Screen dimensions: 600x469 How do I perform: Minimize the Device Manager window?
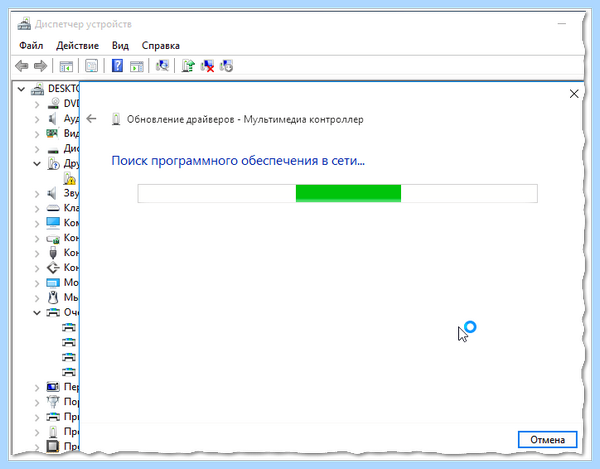561,24
